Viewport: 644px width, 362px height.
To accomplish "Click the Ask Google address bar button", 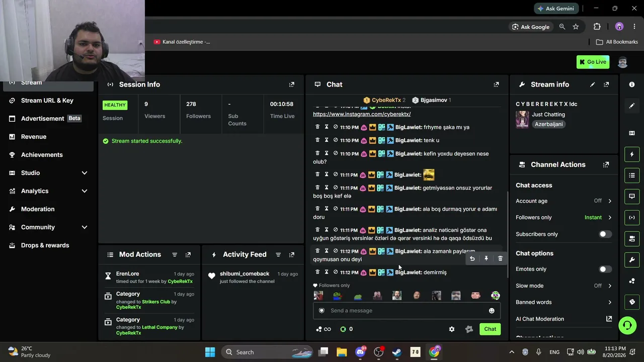I will point(530,27).
